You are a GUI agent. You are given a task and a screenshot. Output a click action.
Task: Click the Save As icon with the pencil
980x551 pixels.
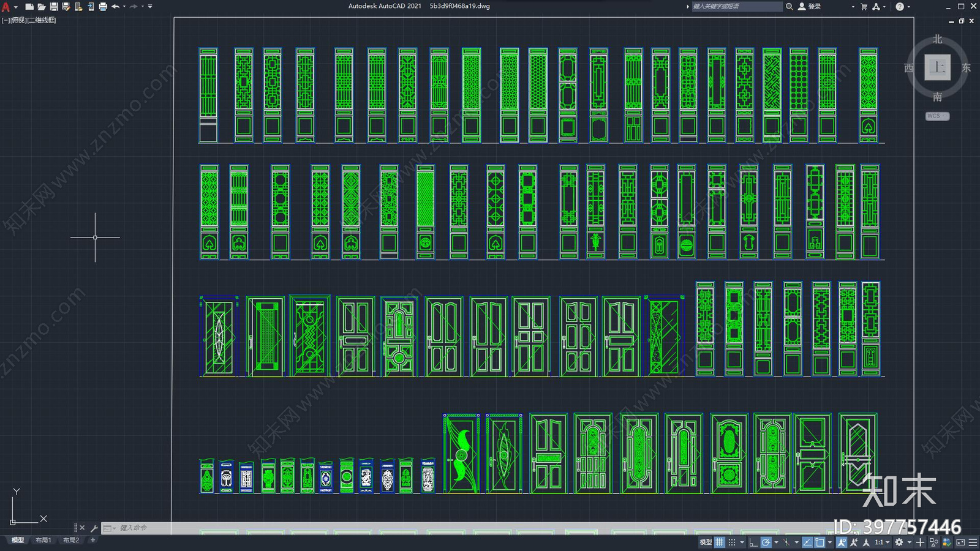tap(66, 7)
